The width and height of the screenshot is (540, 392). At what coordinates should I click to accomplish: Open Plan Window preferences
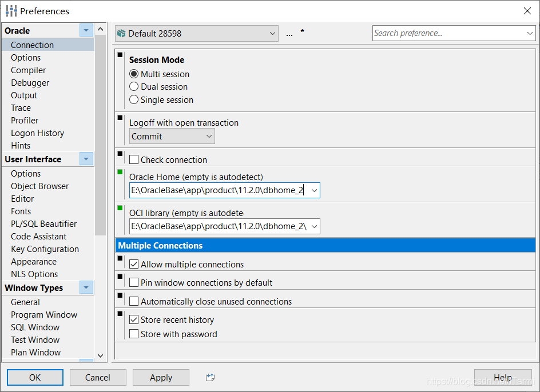[36, 353]
